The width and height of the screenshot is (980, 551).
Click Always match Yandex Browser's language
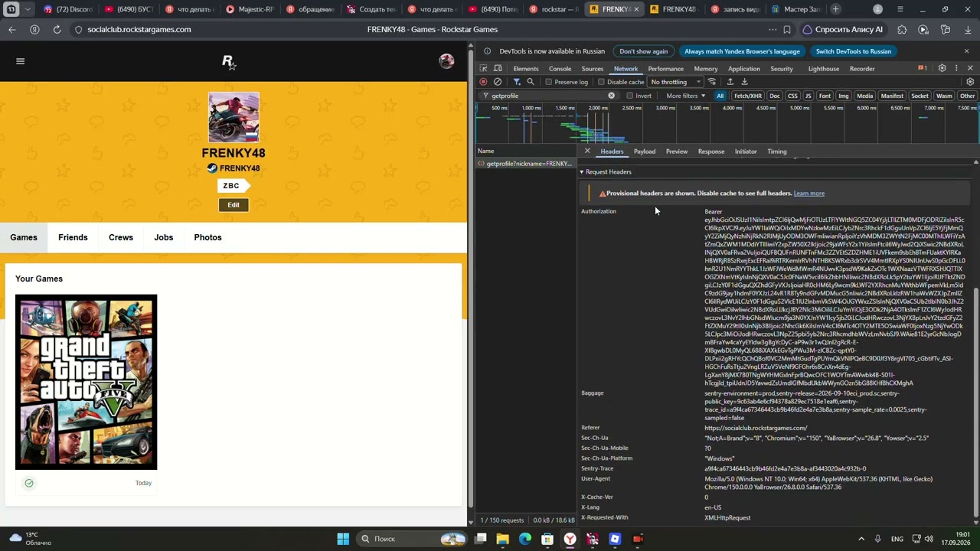(x=743, y=51)
